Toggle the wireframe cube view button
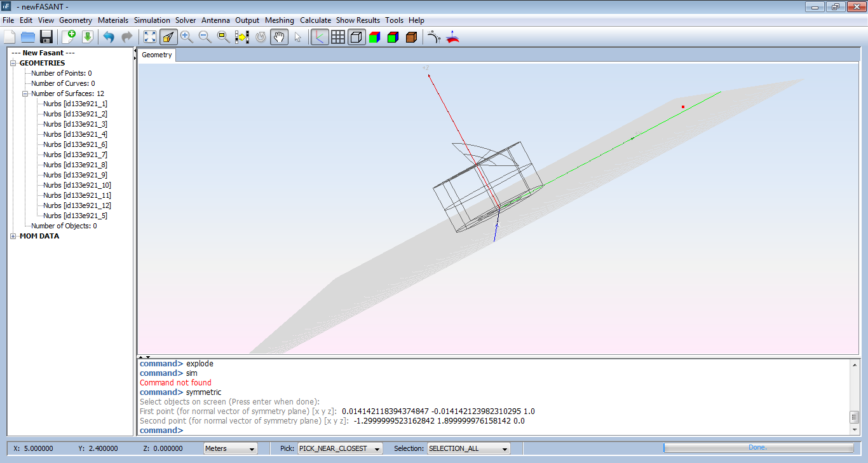 point(356,37)
